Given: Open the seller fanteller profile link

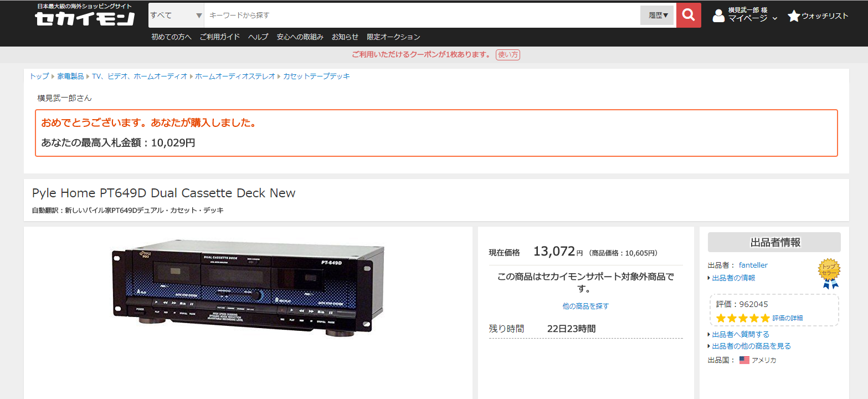Looking at the screenshot, I should pos(753,265).
